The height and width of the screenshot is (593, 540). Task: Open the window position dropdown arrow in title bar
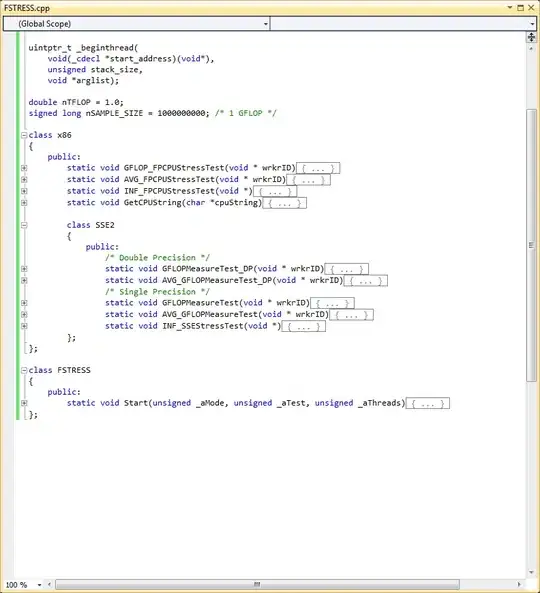coord(510,8)
